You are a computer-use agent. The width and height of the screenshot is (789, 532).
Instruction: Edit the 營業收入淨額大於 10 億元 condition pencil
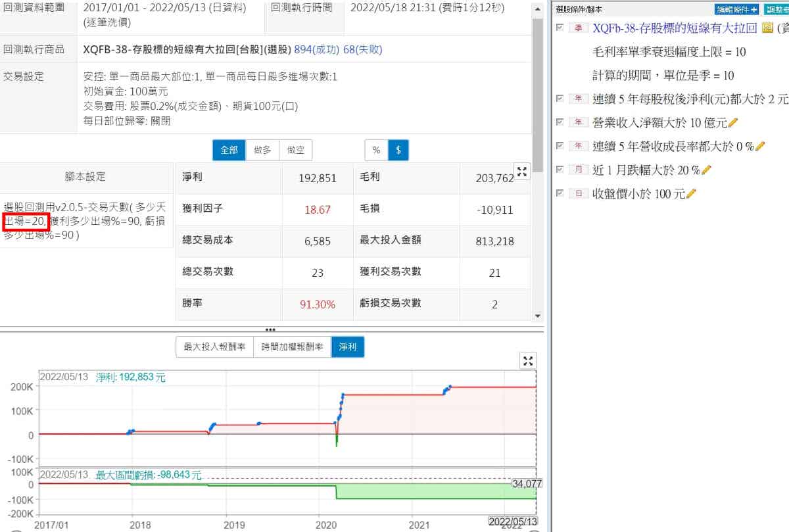[x=734, y=123]
